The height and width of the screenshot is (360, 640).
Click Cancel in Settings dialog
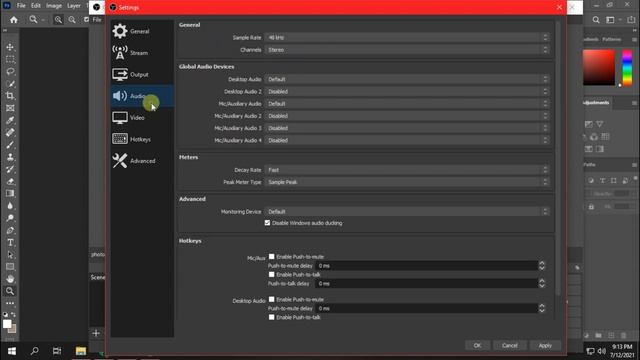(x=509, y=345)
